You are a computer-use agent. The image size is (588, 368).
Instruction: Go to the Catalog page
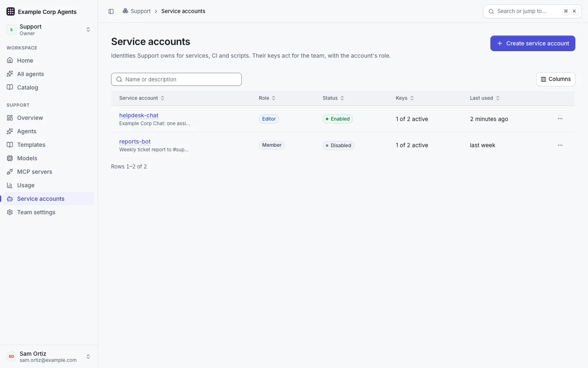(49, 88)
